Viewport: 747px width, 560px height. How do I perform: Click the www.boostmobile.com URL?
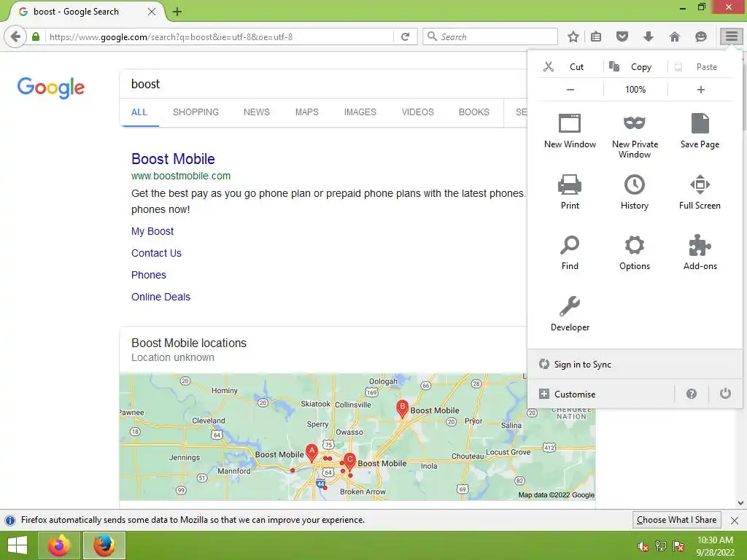(x=181, y=176)
